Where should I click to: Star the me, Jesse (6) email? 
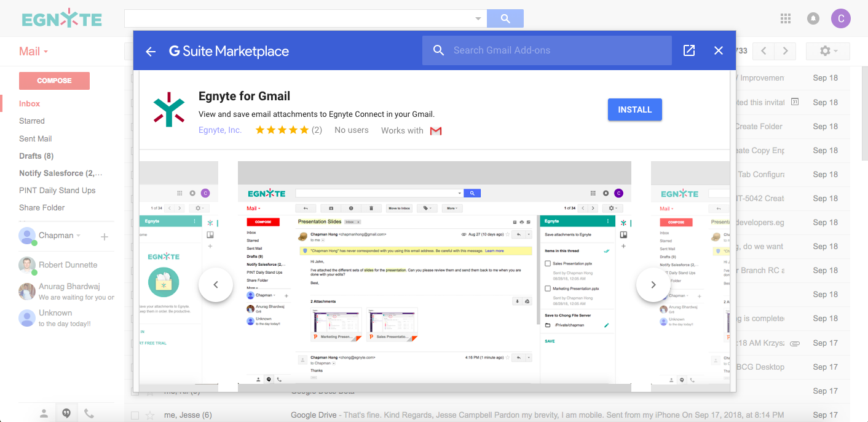(x=150, y=415)
